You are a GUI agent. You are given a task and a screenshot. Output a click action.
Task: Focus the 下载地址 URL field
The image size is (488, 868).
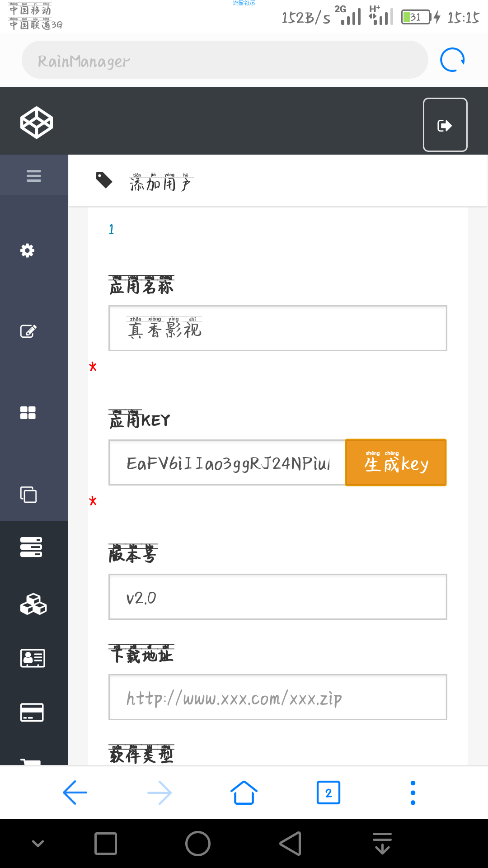[278, 697]
